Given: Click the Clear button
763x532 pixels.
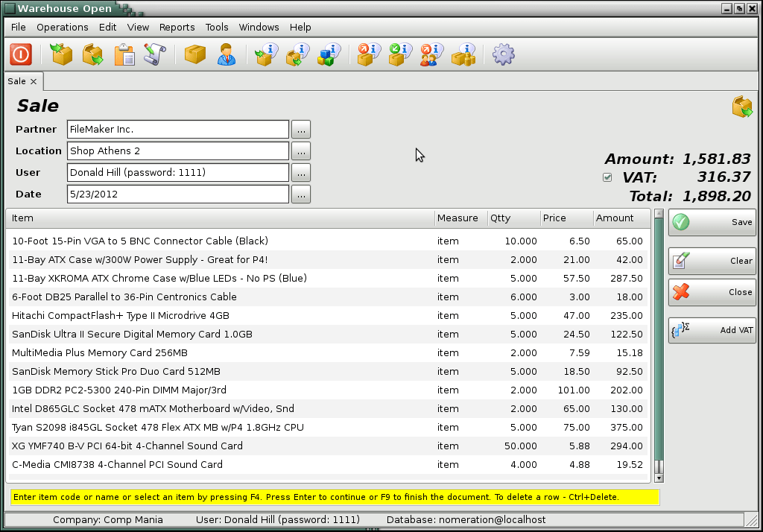Looking at the screenshot, I should tap(712, 261).
